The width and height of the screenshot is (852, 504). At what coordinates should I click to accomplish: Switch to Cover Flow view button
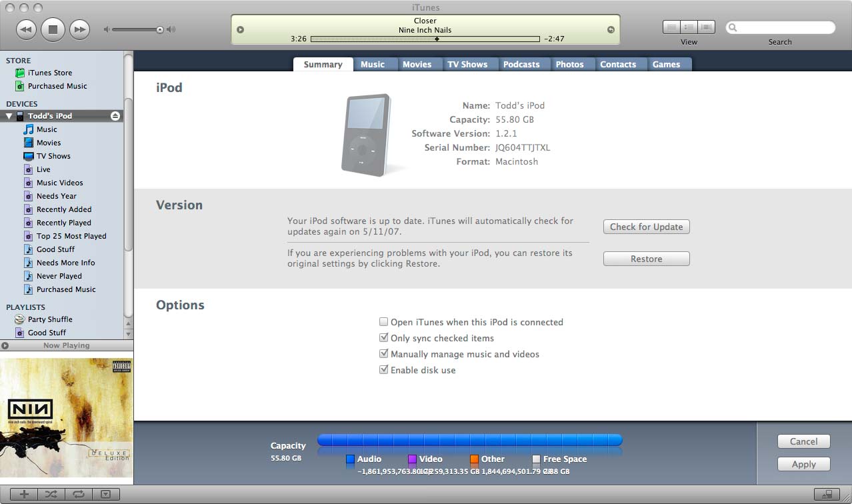pyautogui.click(x=706, y=27)
